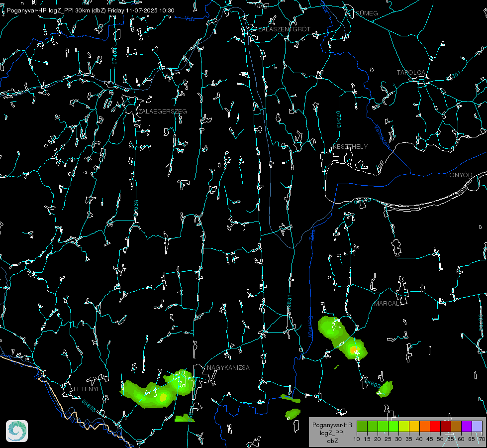Click the legend scale value 50
This screenshot has width=487, height=448.
[x=440, y=439]
